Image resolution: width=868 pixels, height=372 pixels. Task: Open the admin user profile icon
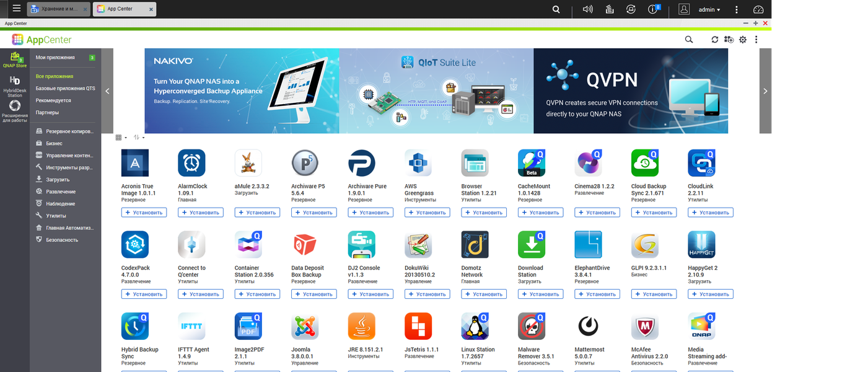click(684, 9)
